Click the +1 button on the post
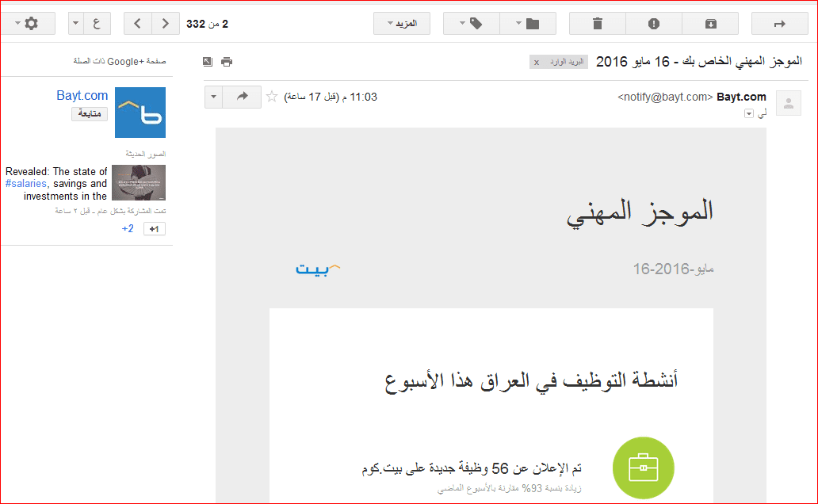 [x=155, y=229]
